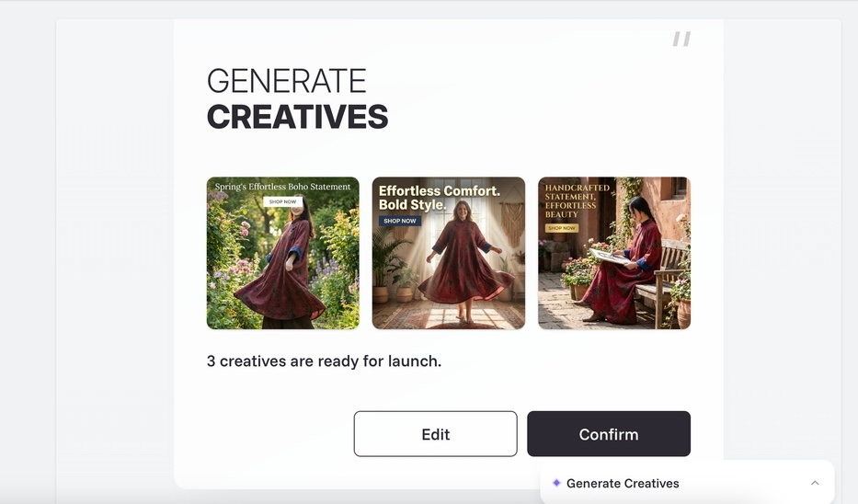Click the 3 creatives are ready text
Viewport: 858px width, 504px height.
pos(324,361)
